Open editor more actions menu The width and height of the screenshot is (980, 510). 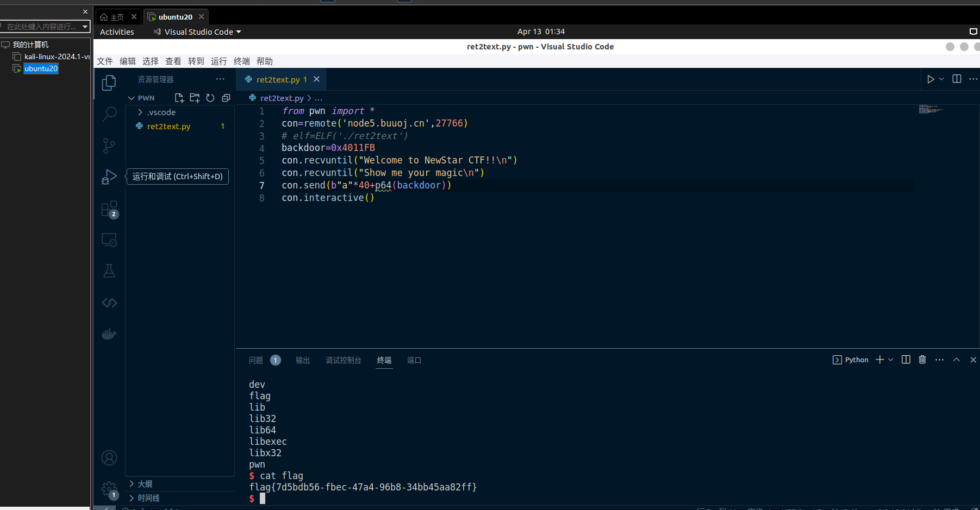point(973,79)
